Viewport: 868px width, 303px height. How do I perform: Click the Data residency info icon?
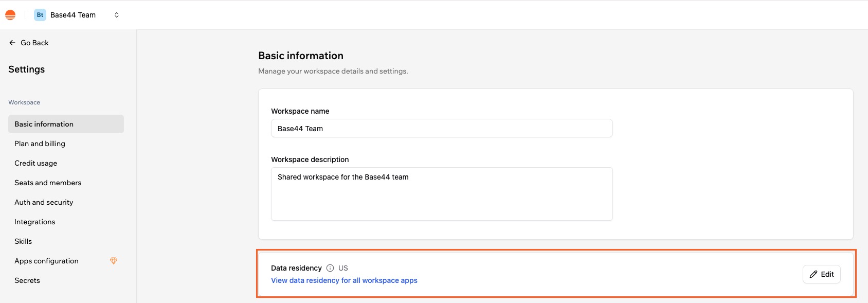[330, 268]
